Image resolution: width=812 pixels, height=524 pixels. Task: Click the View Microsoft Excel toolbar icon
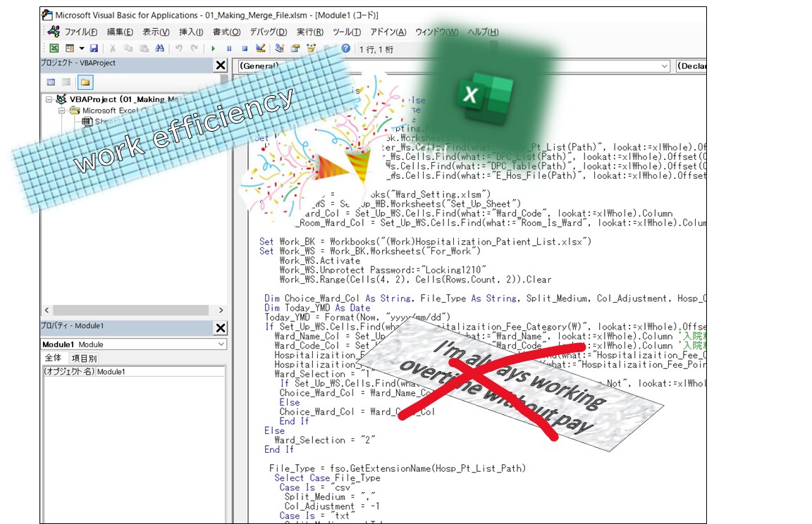[54, 48]
